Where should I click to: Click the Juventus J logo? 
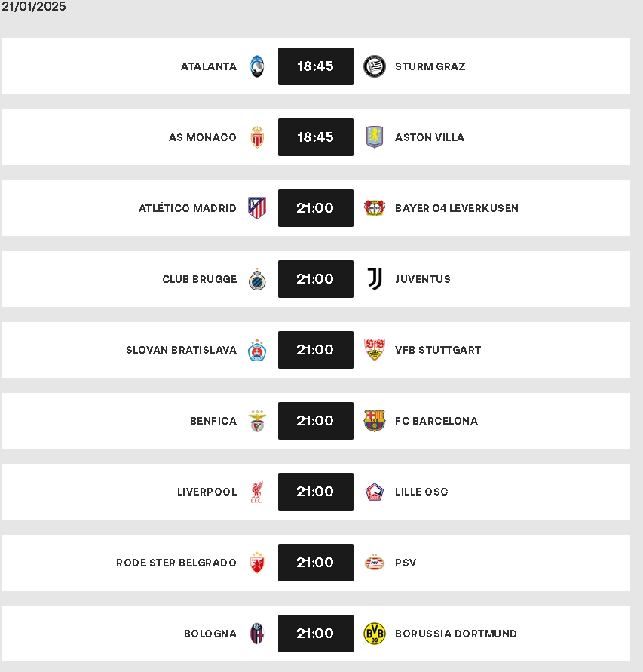[375, 279]
